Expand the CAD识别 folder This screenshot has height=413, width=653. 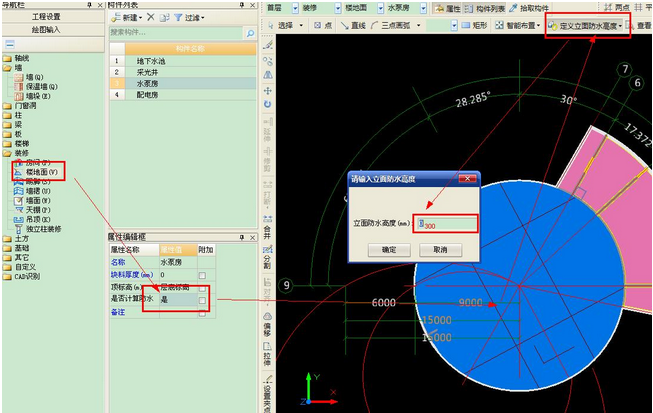pyautogui.click(x=21, y=277)
